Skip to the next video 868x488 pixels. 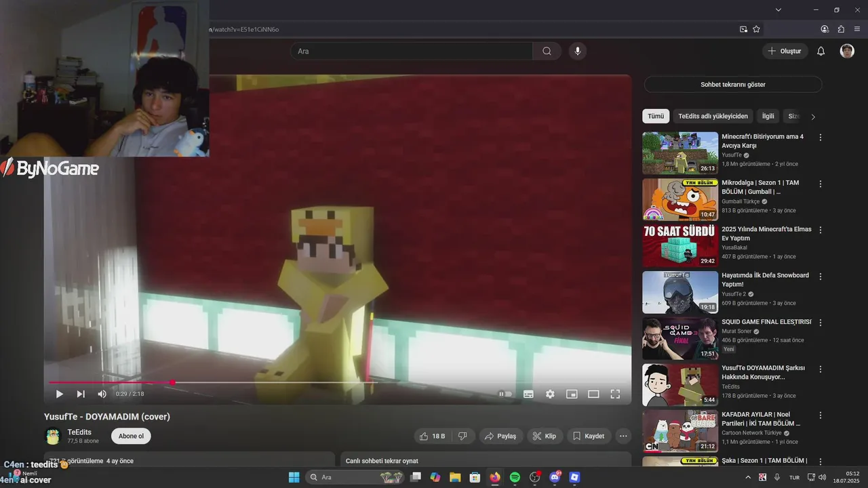[x=81, y=394]
